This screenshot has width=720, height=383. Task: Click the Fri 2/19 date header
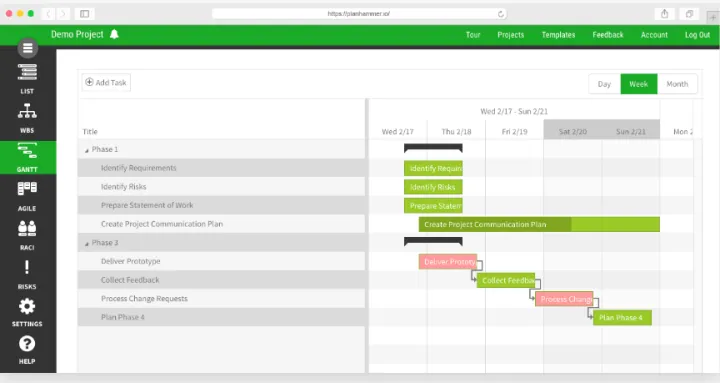coord(514,131)
